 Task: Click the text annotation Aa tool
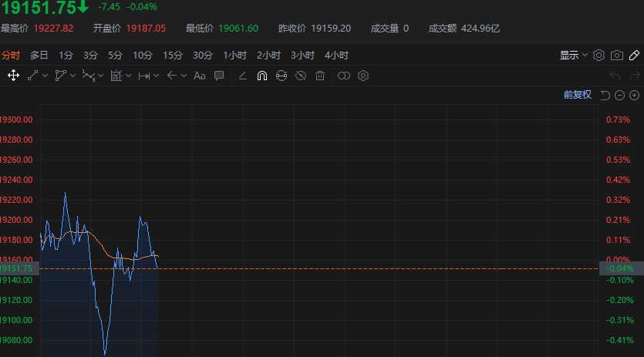(x=199, y=76)
